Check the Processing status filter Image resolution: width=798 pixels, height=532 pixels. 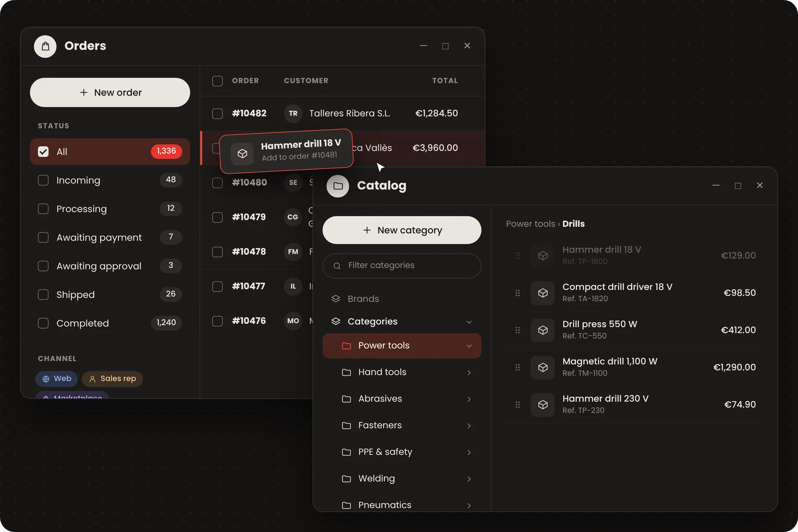click(x=43, y=209)
